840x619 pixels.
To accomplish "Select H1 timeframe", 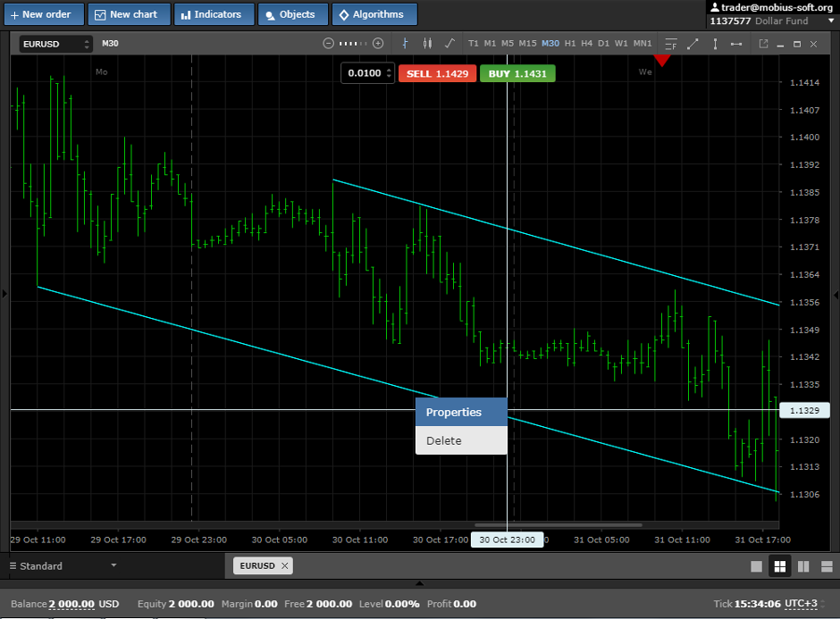I will coord(570,44).
